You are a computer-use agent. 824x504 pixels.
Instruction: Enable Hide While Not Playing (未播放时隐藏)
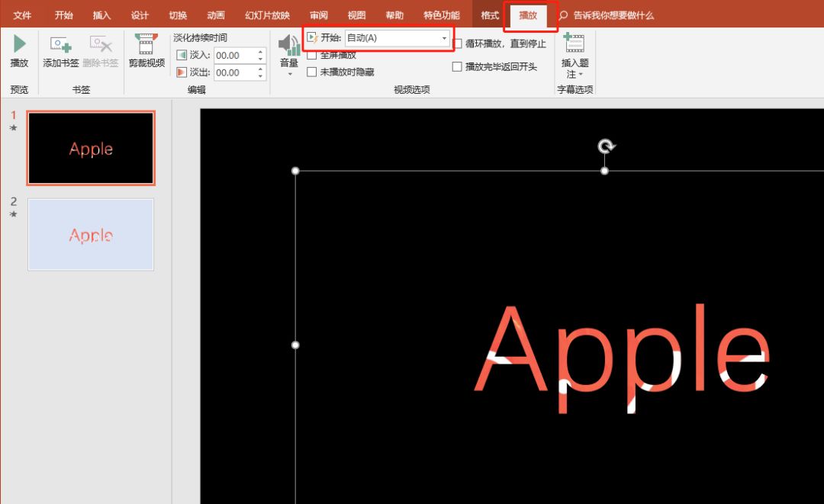[311, 72]
